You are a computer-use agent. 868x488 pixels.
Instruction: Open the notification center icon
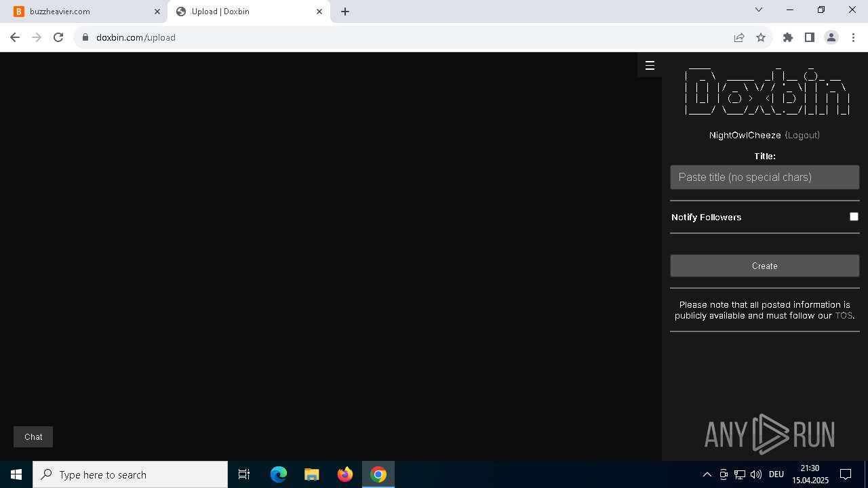point(846,474)
